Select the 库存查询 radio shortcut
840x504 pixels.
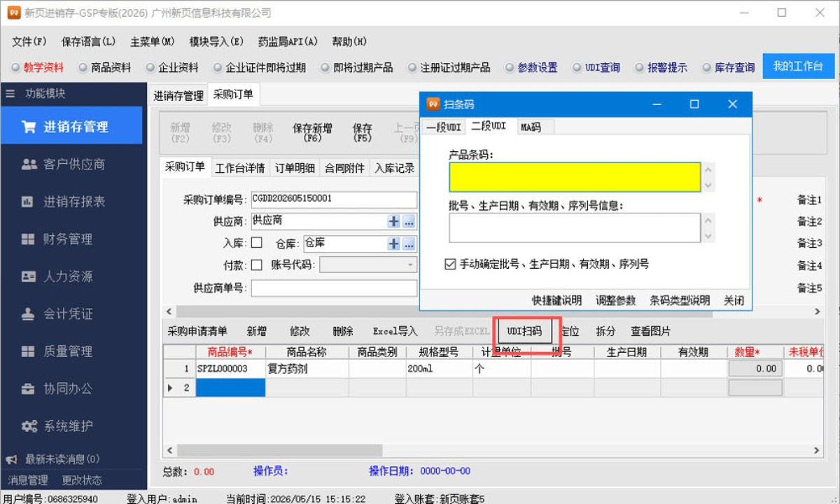pos(728,68)
